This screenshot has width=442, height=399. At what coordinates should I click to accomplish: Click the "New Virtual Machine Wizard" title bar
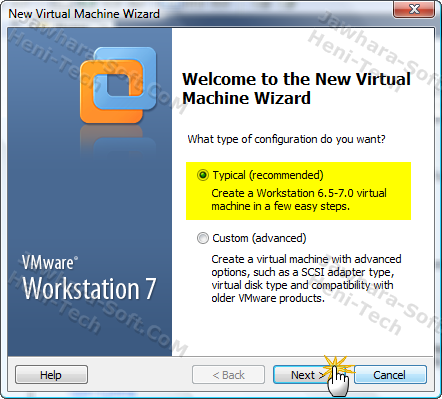(84, 14)
